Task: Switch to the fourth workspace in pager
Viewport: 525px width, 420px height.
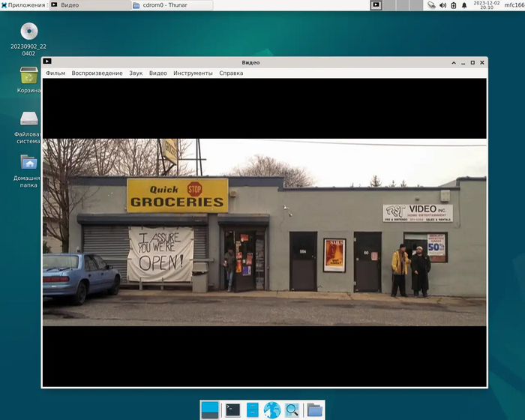Action: tap(415, 5)
